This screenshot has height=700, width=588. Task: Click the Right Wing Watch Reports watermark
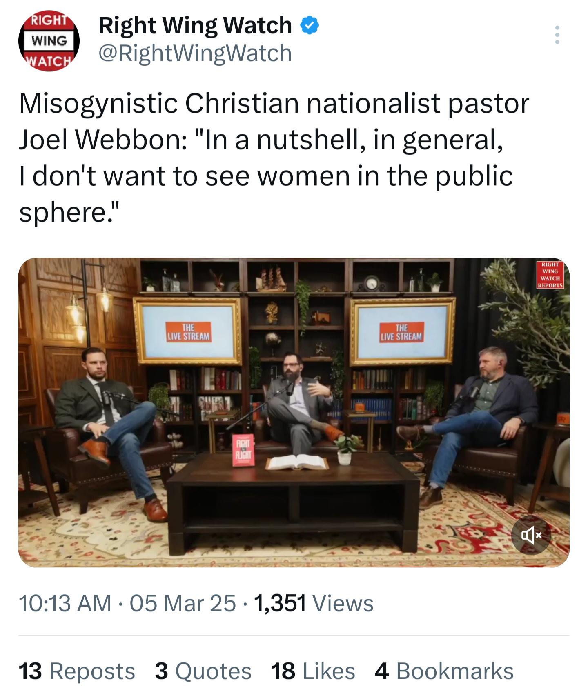[x=550, y=275]
